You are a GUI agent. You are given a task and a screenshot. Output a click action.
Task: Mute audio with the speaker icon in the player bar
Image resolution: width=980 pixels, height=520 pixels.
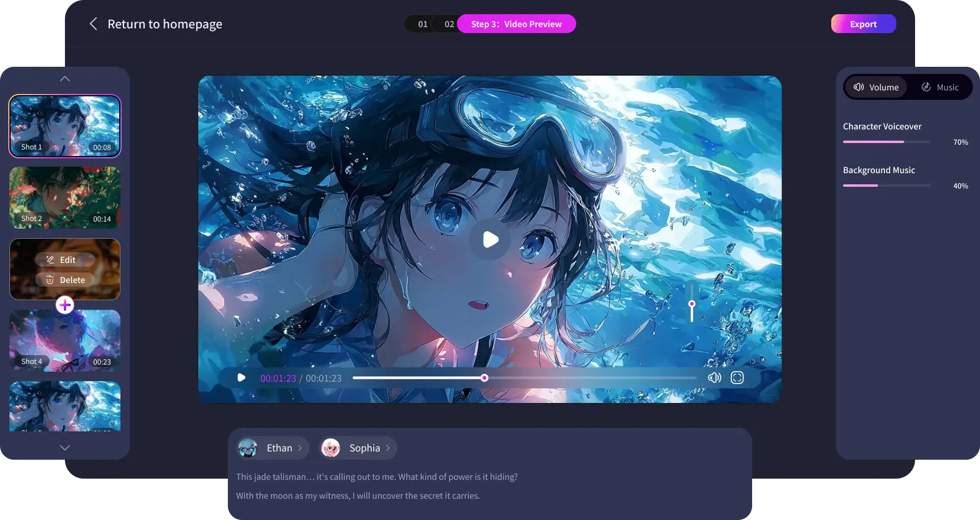click(x=714, y=378)
